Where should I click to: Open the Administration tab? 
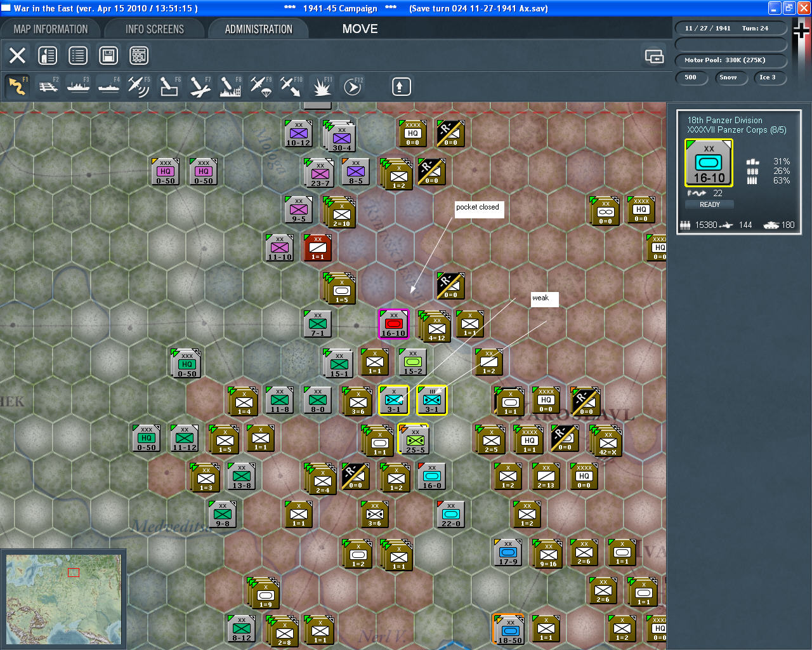(x=258, y=29)
